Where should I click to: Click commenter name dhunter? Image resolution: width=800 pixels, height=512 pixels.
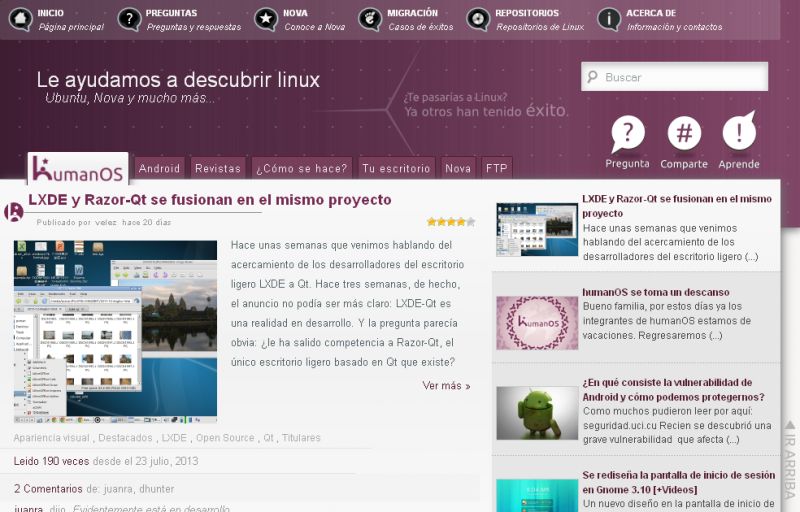tap(157, 489)
